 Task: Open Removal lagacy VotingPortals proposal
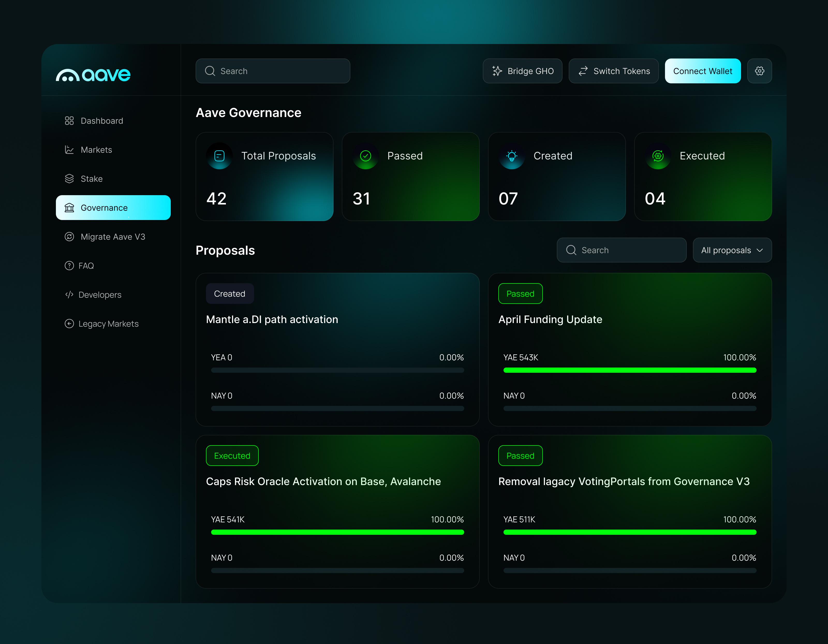tap(624, 481)
